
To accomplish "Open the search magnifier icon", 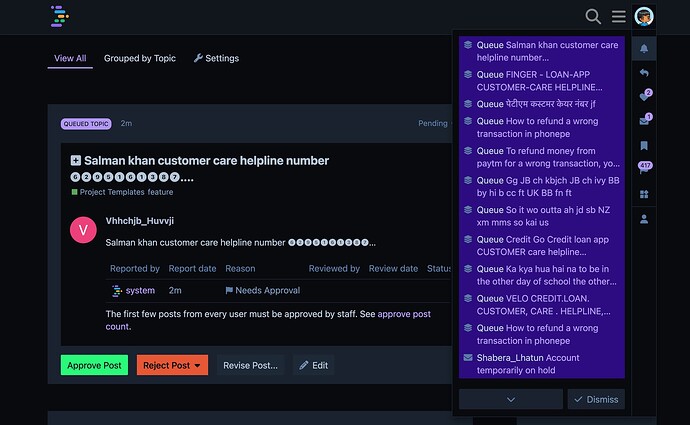I will [x=593, y=17].
